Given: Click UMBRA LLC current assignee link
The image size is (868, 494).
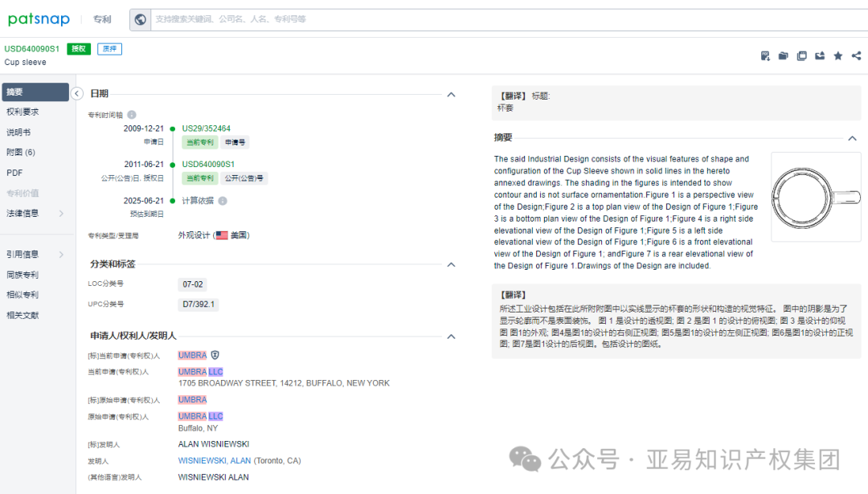Looking at the screenshot, I should 200,372.
